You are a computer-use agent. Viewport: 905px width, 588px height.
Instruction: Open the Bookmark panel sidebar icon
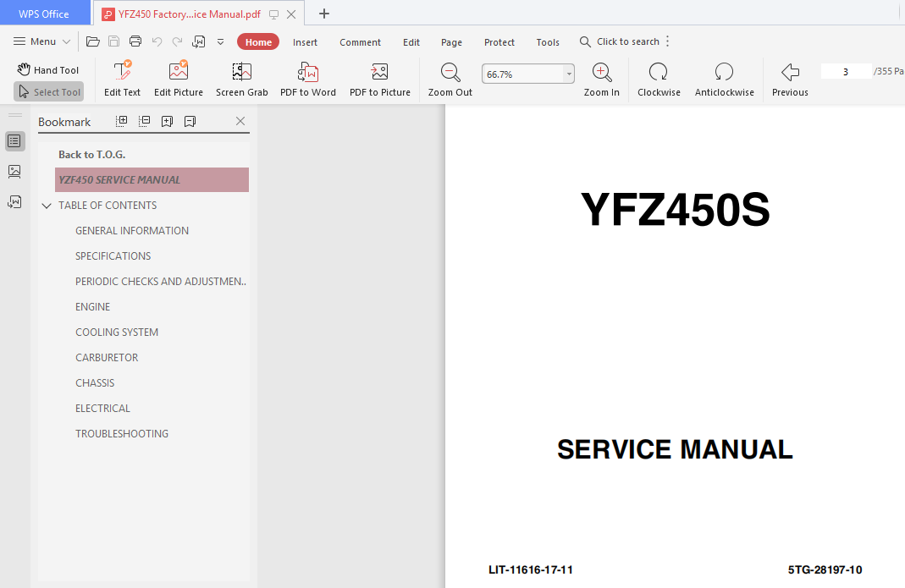point(14,140)
